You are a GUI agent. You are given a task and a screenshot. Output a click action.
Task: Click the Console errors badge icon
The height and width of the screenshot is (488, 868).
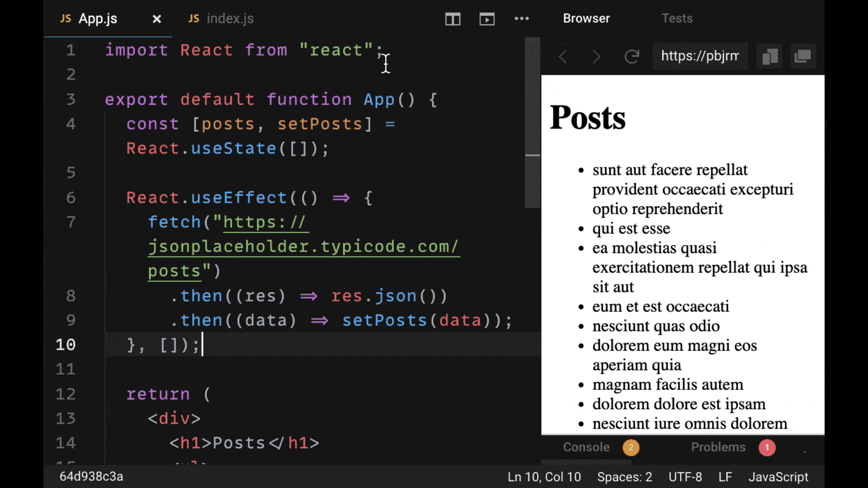(631, 447)
